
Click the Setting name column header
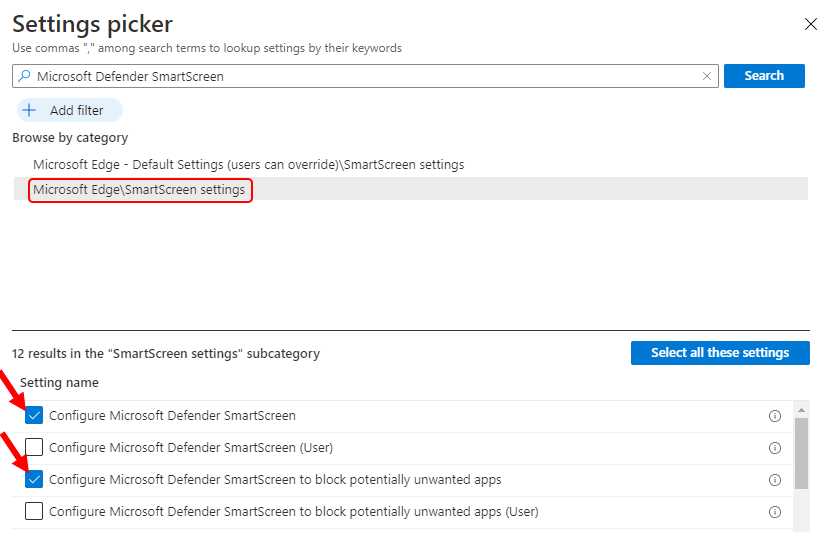coord(59,382)
